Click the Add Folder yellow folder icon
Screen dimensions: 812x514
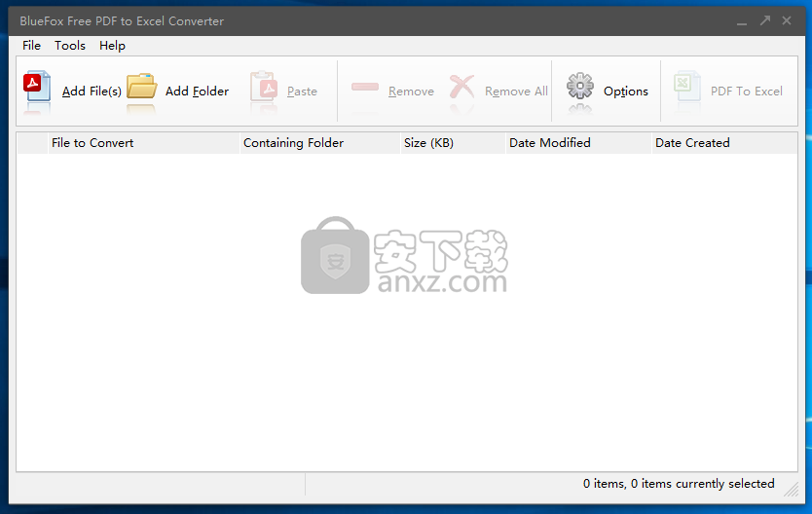142,86
